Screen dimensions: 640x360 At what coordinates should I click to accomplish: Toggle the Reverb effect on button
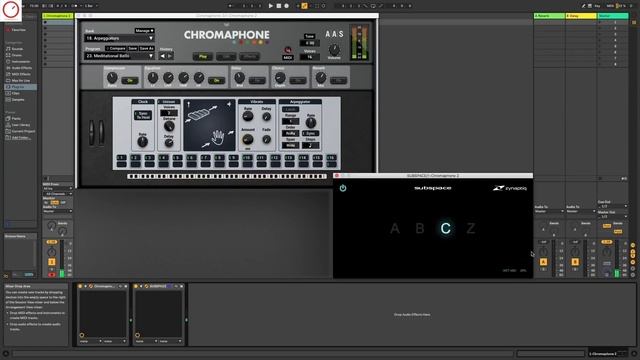(338, 80)
